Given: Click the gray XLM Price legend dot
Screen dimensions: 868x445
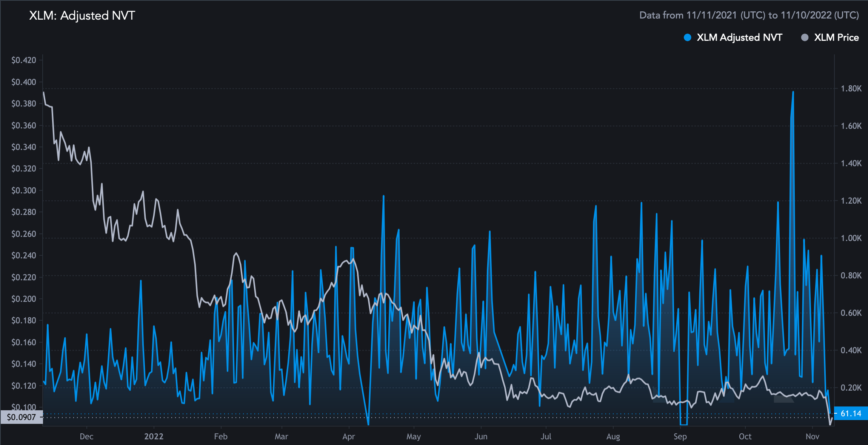Looking at the screenshot, I should (x=805, y=37).
